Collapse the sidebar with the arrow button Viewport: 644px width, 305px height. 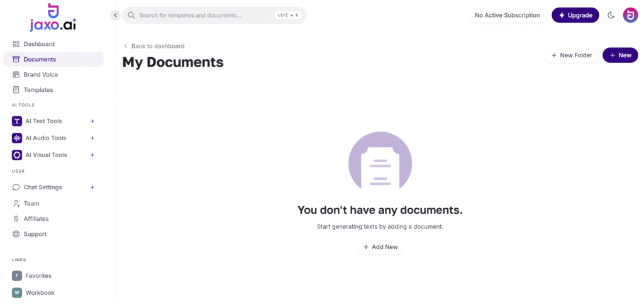(115, 15)
